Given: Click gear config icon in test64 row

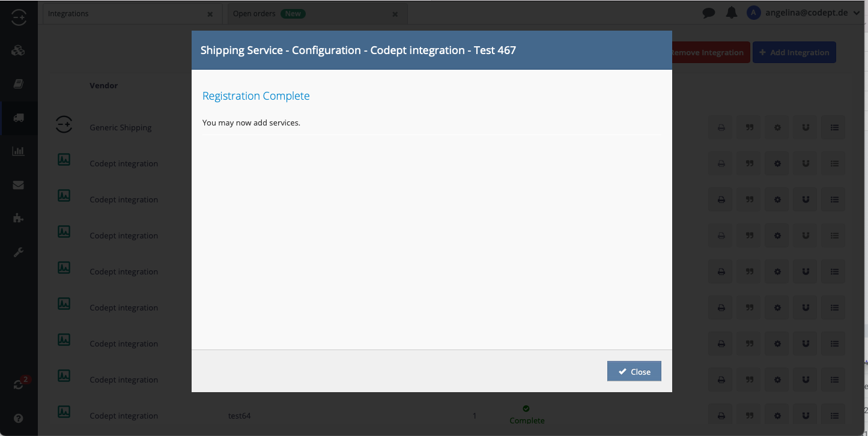Looking at the screenshot, I should (x=777, y=416).
